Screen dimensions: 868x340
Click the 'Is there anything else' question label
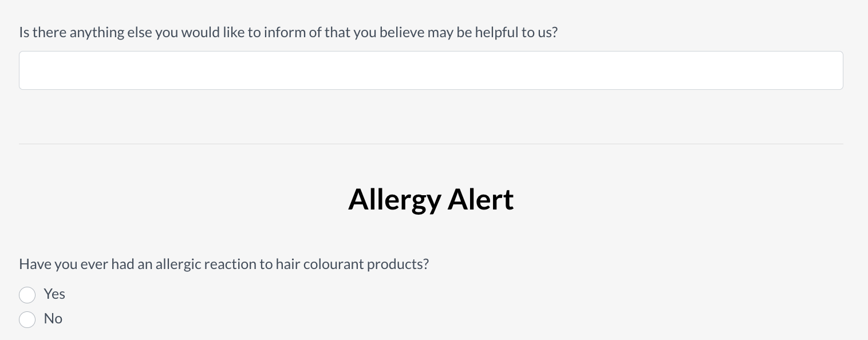click(x=288, y=33)
